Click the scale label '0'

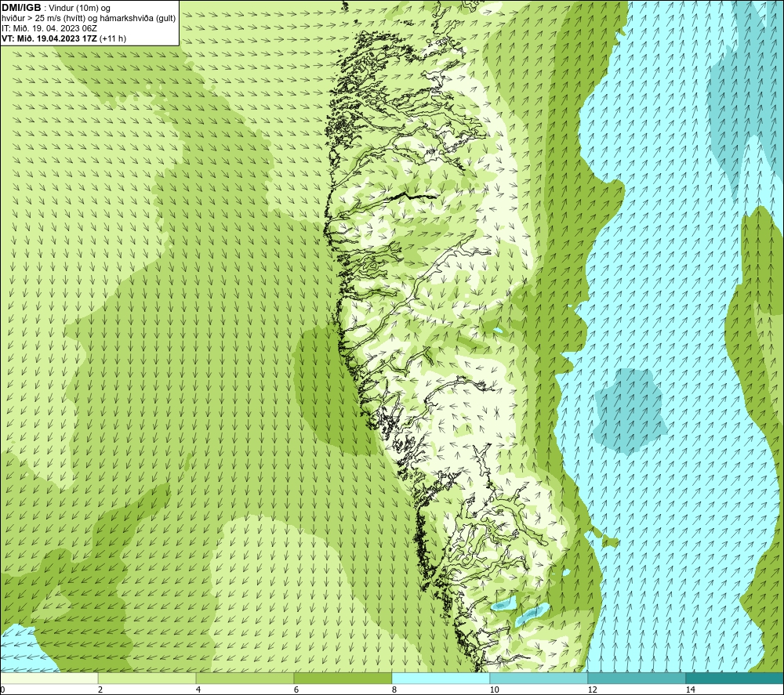[2, 690]
